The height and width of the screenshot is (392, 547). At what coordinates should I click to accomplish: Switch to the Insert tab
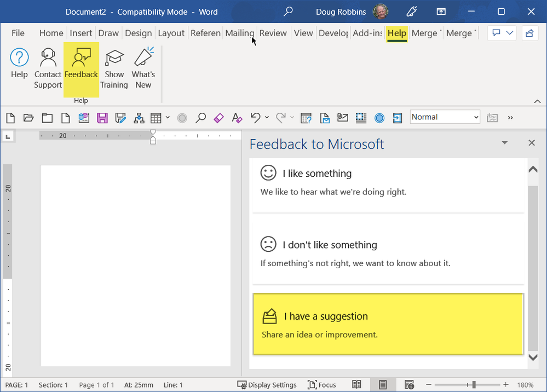coord(80,33)
